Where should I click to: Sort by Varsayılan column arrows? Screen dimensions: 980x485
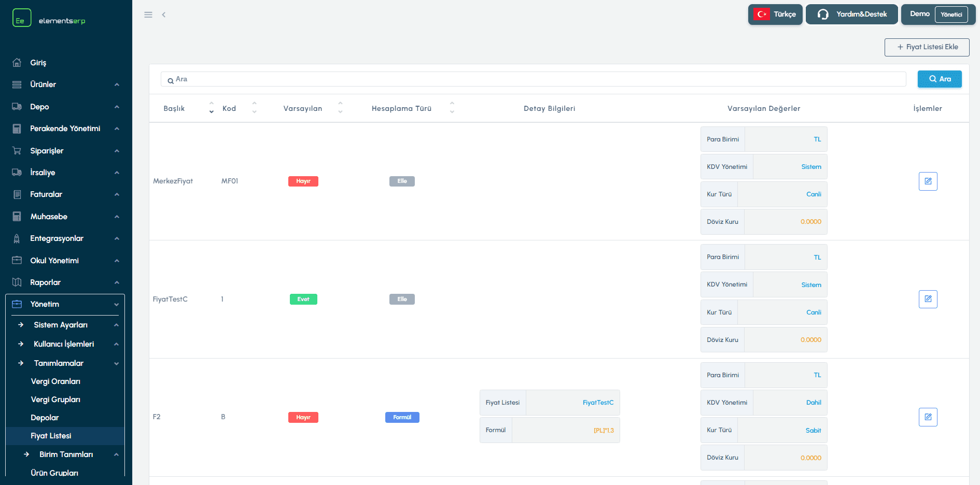(340, 108)
